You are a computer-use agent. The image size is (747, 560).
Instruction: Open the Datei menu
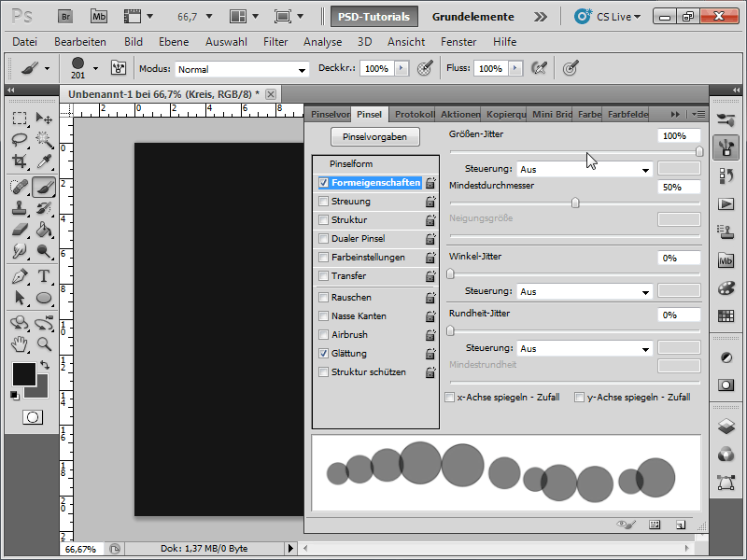click(x=25, y=42)
